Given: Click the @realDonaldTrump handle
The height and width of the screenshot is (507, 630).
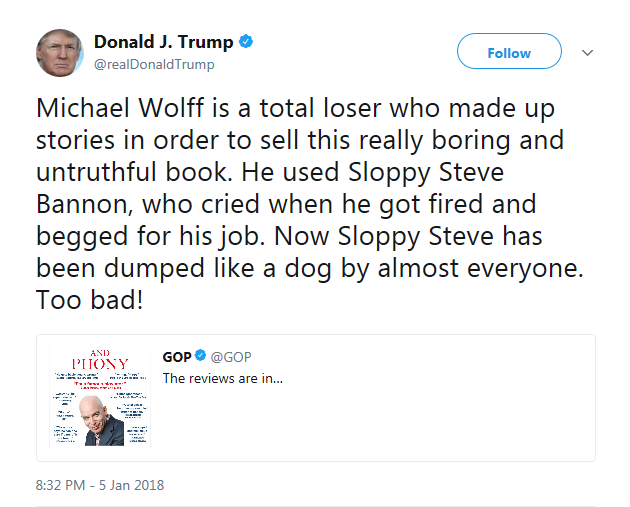Looking at the screenshot, I should click(x=154, y=64).
